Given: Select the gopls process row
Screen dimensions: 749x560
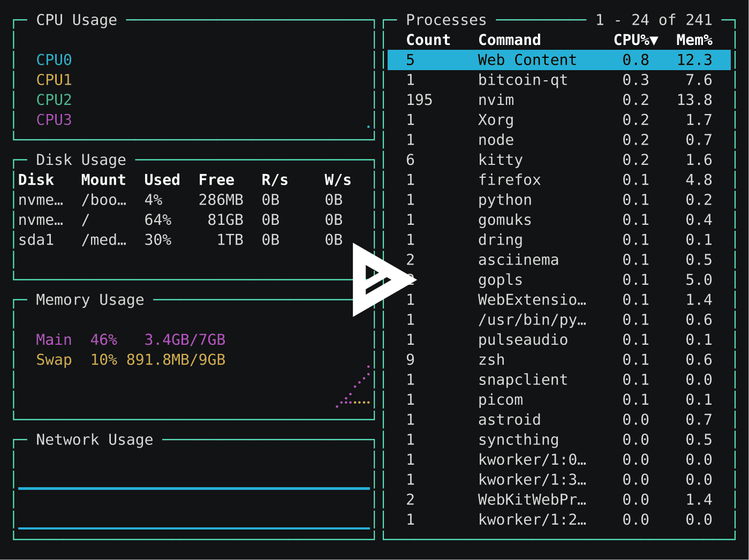Looking at the screenshot, I should (559, 279).
